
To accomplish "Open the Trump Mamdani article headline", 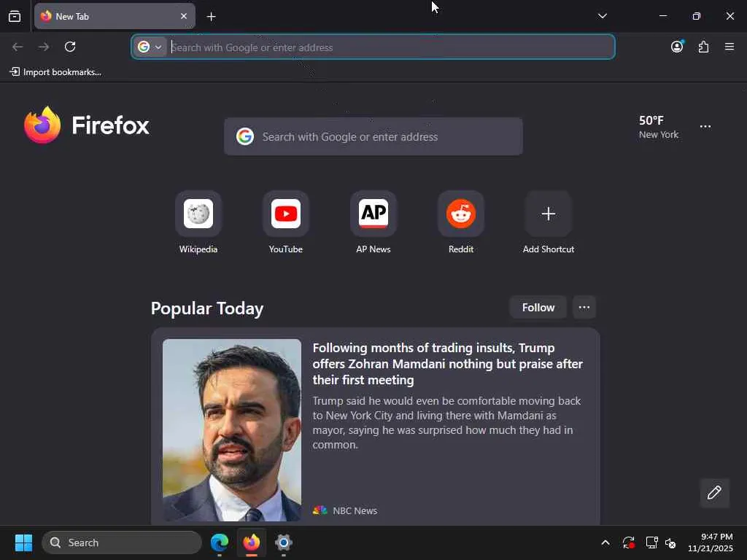I will tap(448, 364).
